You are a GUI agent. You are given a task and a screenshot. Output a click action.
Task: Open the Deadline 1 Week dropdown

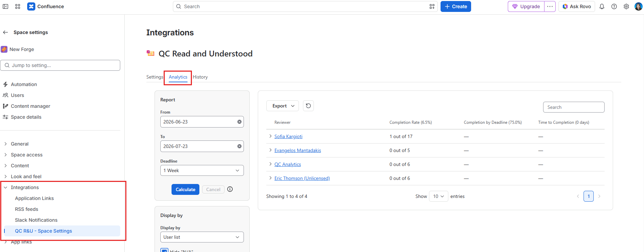[x=202, y=170]
